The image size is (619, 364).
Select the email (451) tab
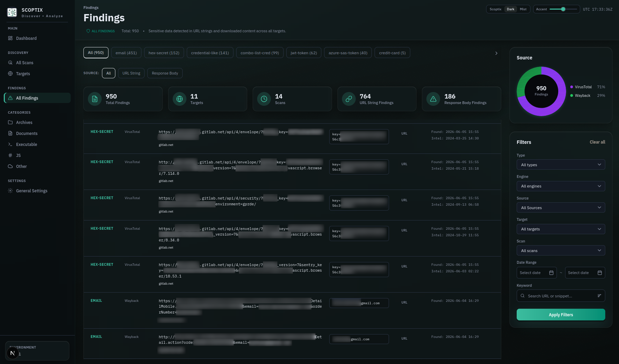point(126,53)
